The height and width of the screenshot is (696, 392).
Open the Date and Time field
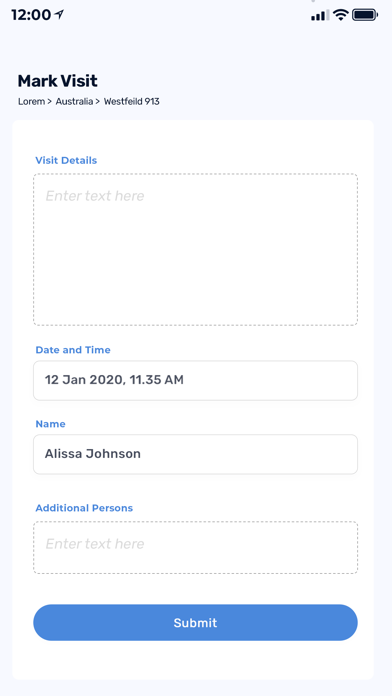click(195, 380)
